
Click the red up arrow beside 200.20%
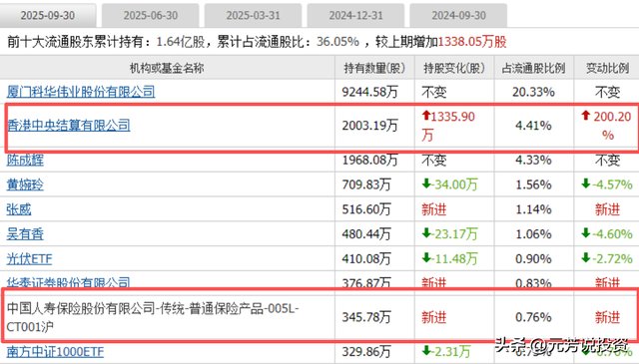(586, 116)
